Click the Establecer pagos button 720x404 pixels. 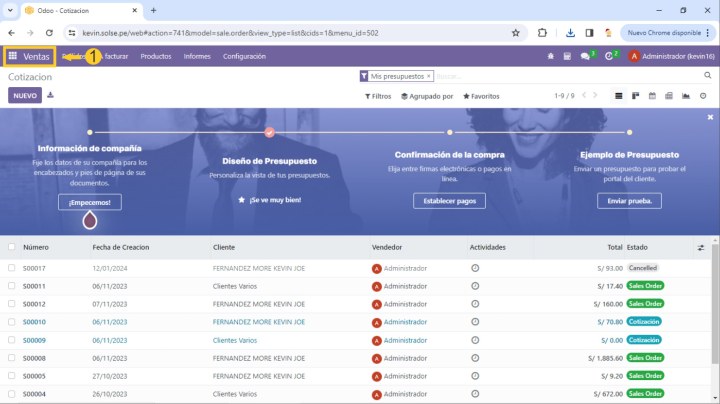[449, 201]
